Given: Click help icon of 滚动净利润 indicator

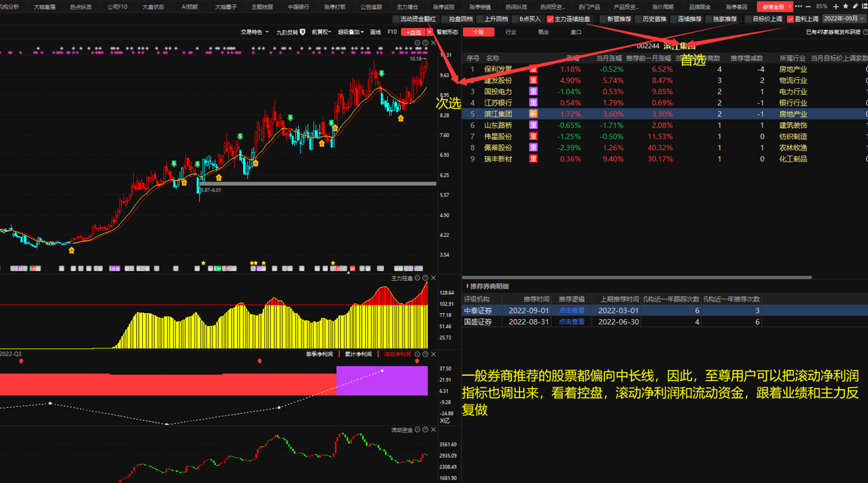Looking at the screenshot, I should (x=426, y=354).
